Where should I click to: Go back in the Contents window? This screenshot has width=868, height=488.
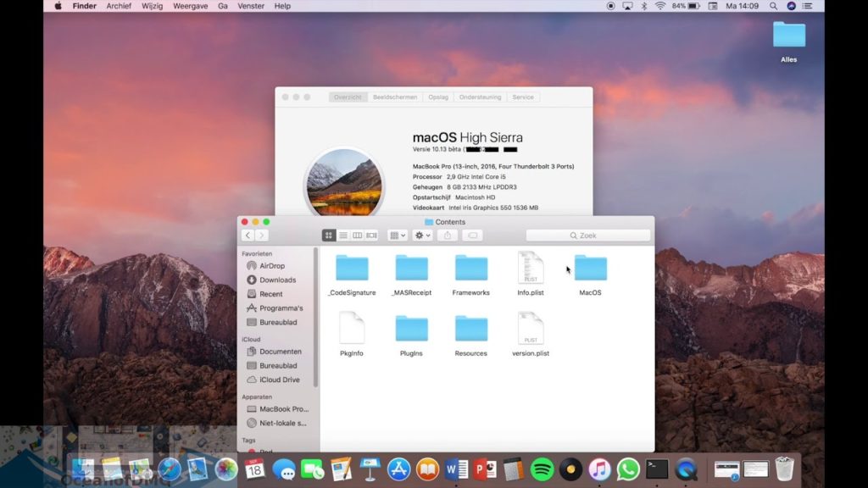(x=248, y=236)
